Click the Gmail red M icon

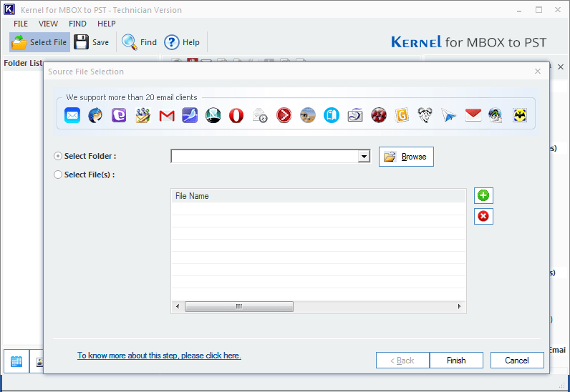pos(167,116)
